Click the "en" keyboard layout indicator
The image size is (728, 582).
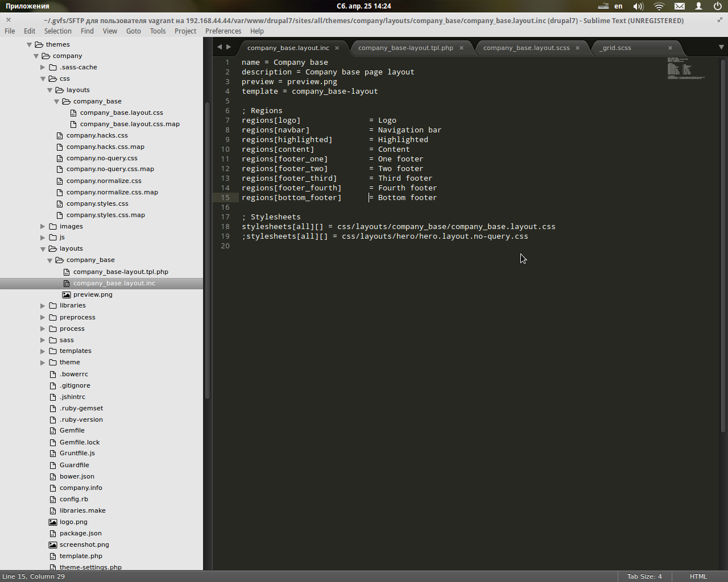coord(618,6)
